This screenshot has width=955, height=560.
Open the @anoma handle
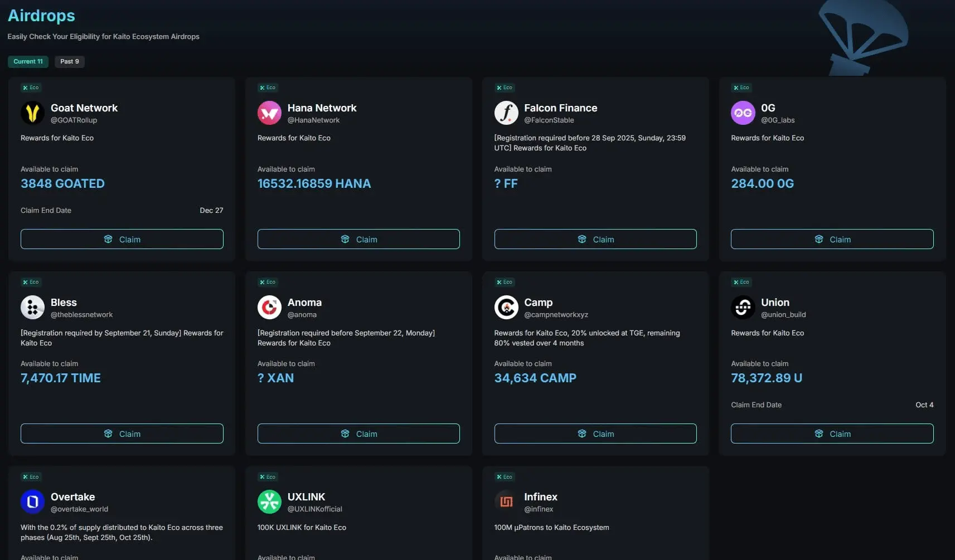click(x=302, y=315)
